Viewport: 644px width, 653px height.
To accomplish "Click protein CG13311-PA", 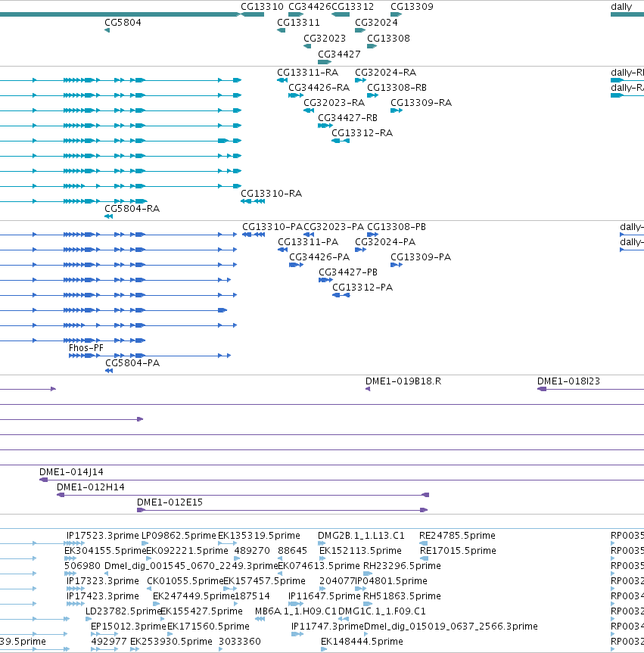I will [x=308, y=242].
